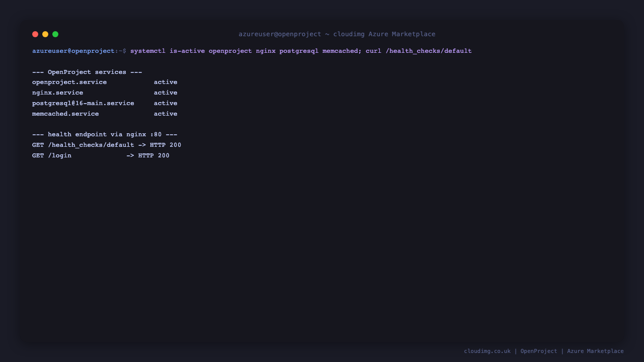The height and width of the screenshot is (362, 644).
Task: Click 'cloudimg.co.uk' in the footer
Action: click(487, 351)
